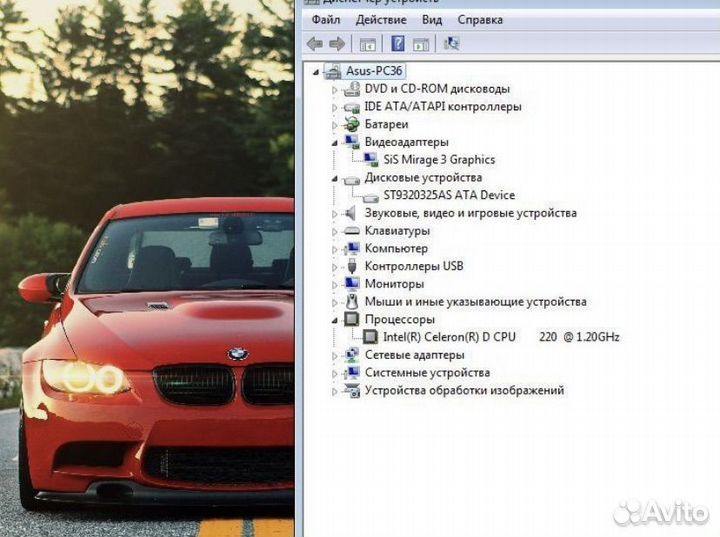The height and width of the screenshot is (537, 720).
Task: Expand Устройства обработки изображений node
Action: click(x=334, y=392)
